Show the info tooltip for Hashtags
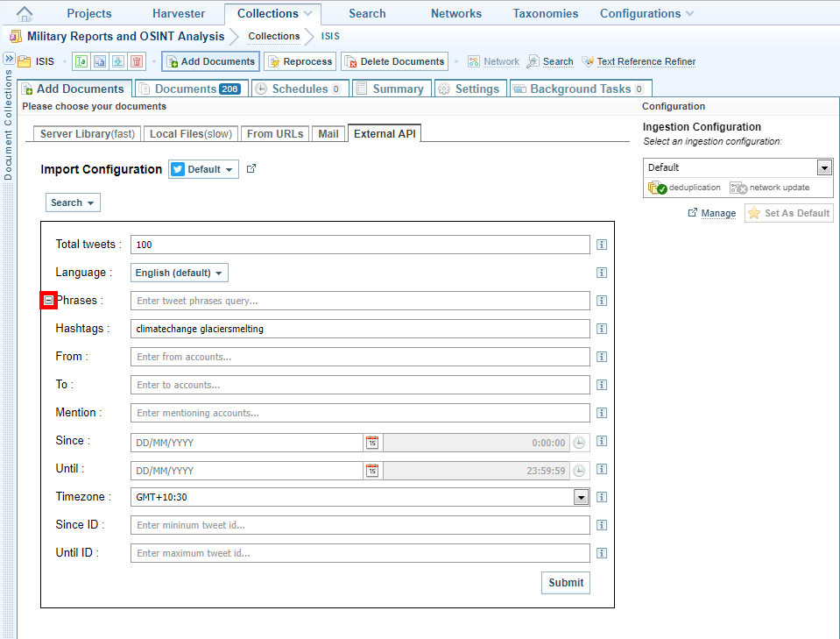 602,329
